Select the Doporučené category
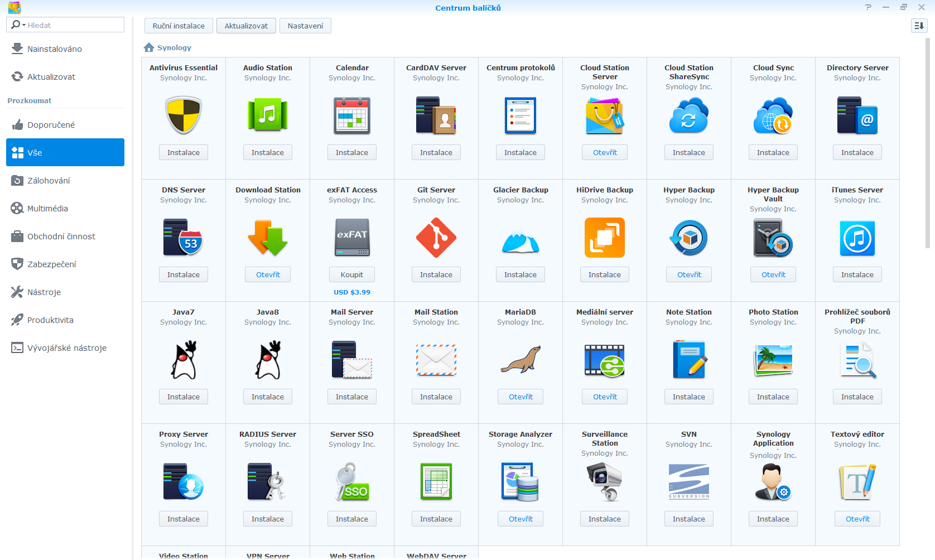The height and width of the screenshot is (560, 935). tap(65, 125)
